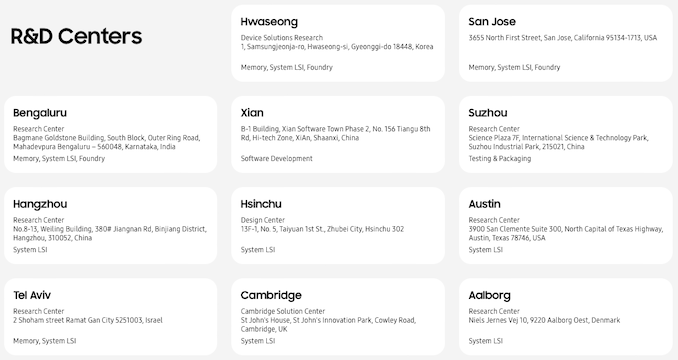Screen dimensions: 678x360
Task: Select the Austin card title
Action: 484,204
